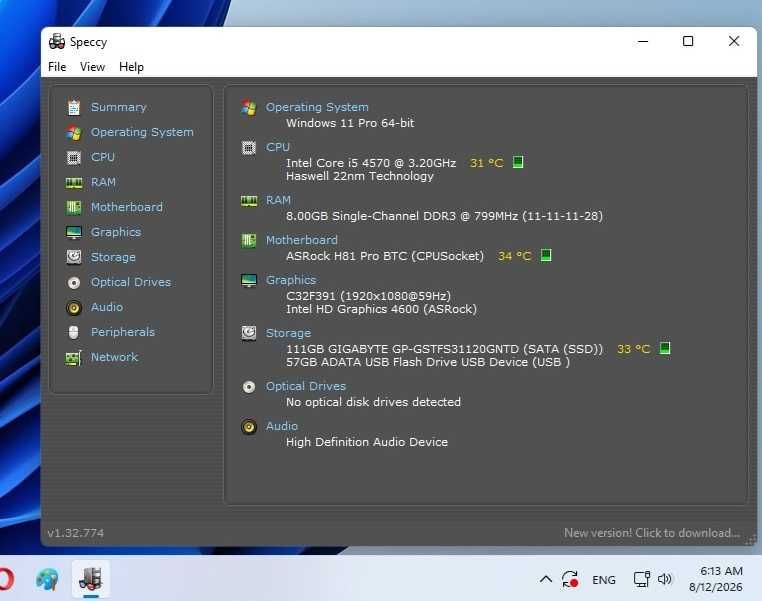Click the CPU chip icon in main panel
This screenshot has height=601, width=762.
(249, 147)
